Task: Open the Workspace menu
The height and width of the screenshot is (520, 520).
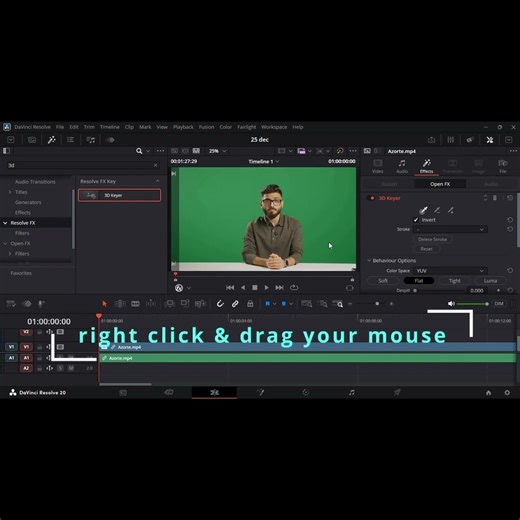Action: click(274, 127)
